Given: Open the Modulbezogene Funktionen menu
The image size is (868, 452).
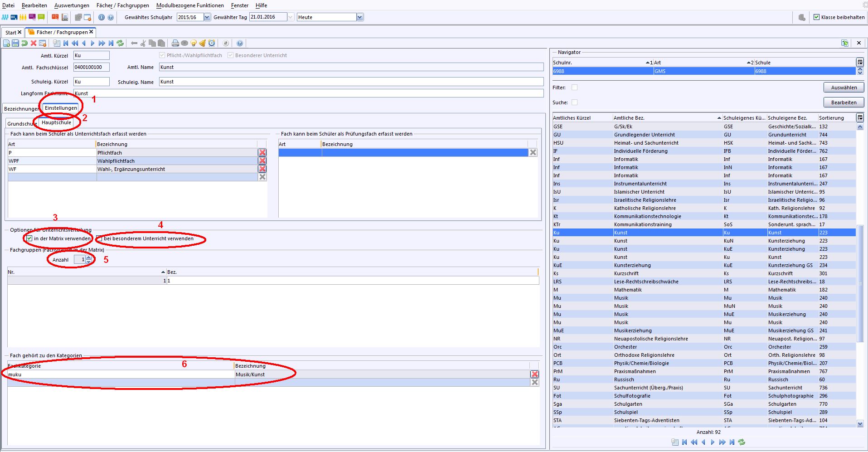Looking at the screenshot, I should pos(190,5).
